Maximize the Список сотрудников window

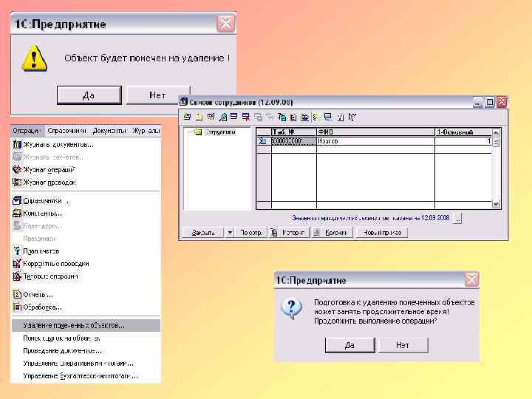click(x=490, y=102)
